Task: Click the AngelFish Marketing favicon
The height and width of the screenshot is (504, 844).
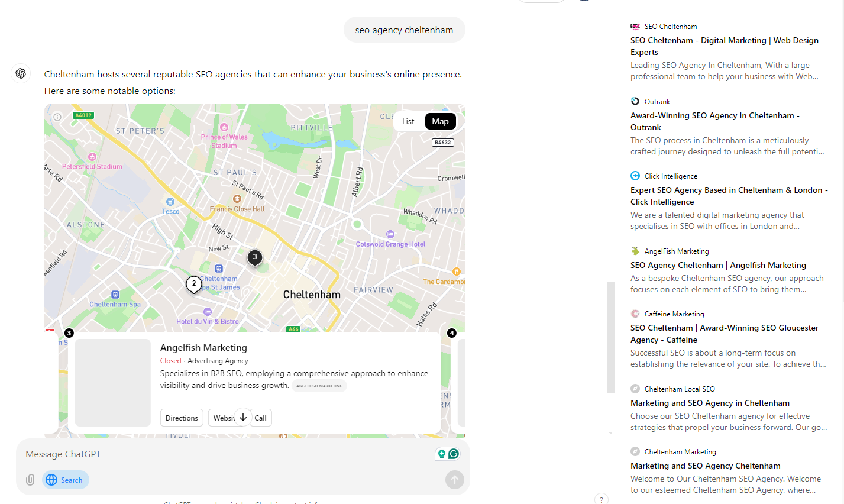Action: click(x=635, y=251)
